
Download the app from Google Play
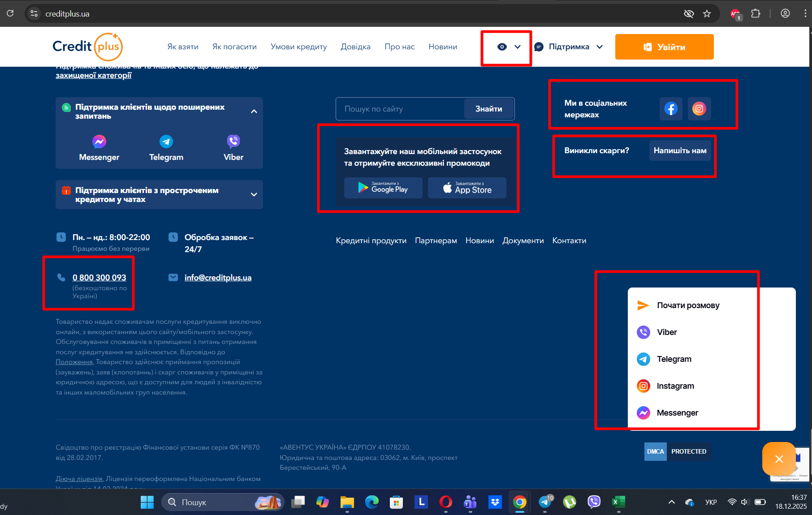click(383, 188)
